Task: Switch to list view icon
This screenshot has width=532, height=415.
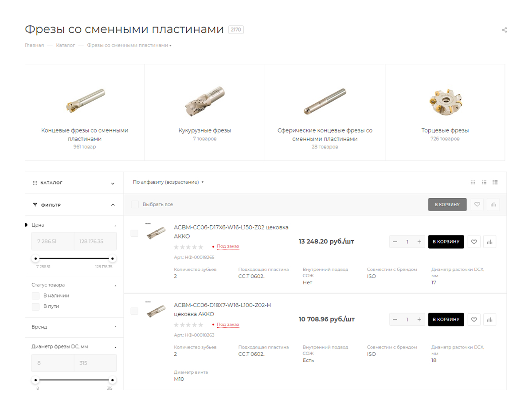Action: 484,182
